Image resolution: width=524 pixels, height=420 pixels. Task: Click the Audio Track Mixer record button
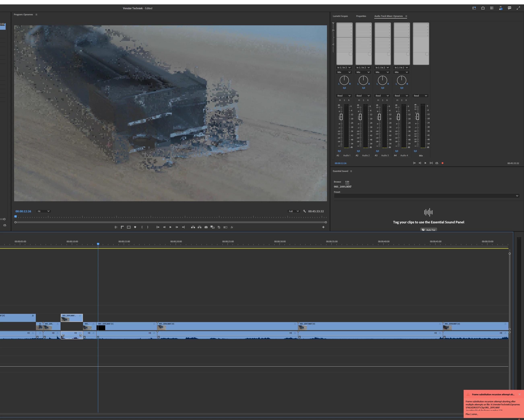[442, 163]
